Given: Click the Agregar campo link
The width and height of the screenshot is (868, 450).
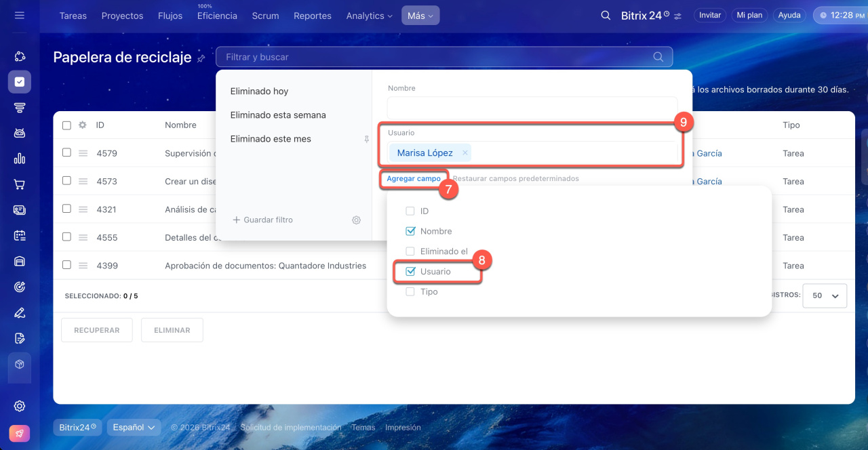Looking at the screenshot, I should (x=413, y=179).
